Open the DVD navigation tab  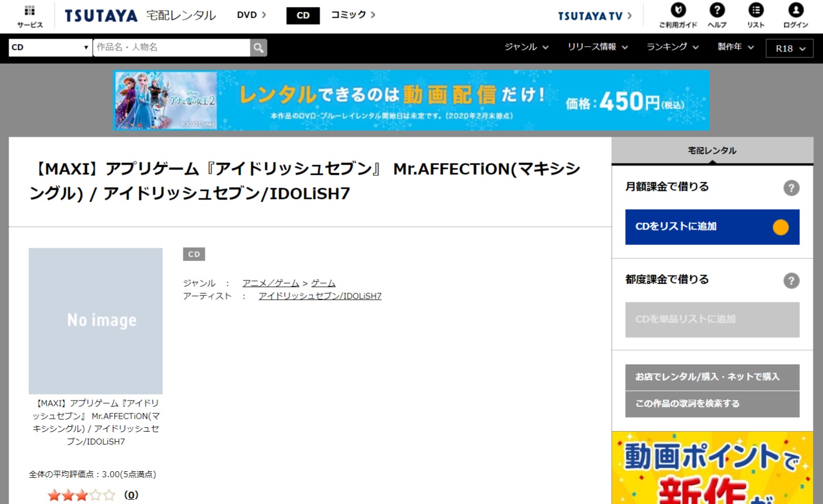(x=251, y=15)
